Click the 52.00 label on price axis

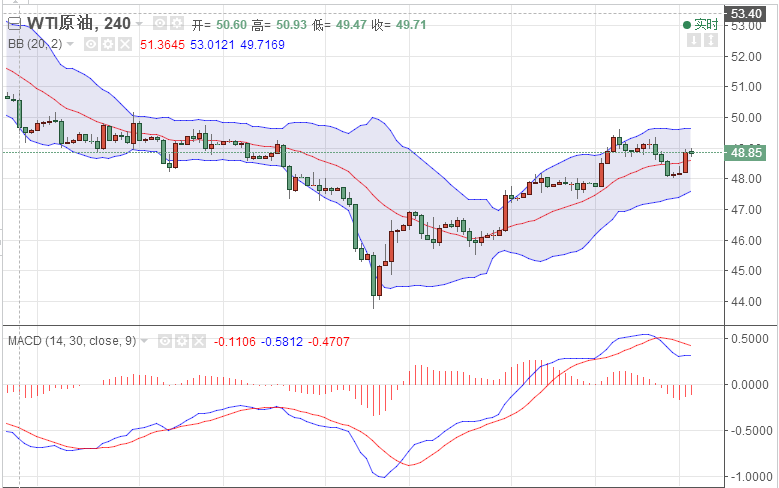(x=746, y=57)
